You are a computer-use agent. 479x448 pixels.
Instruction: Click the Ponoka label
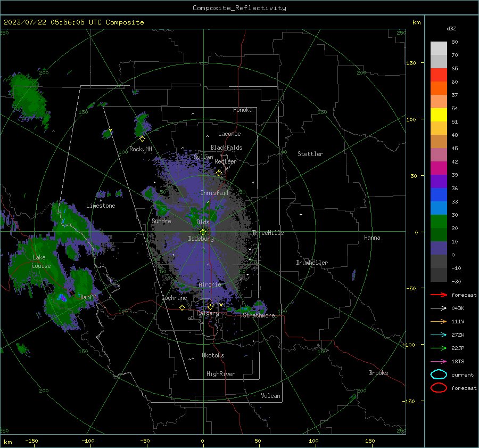(x=243, y=110)
